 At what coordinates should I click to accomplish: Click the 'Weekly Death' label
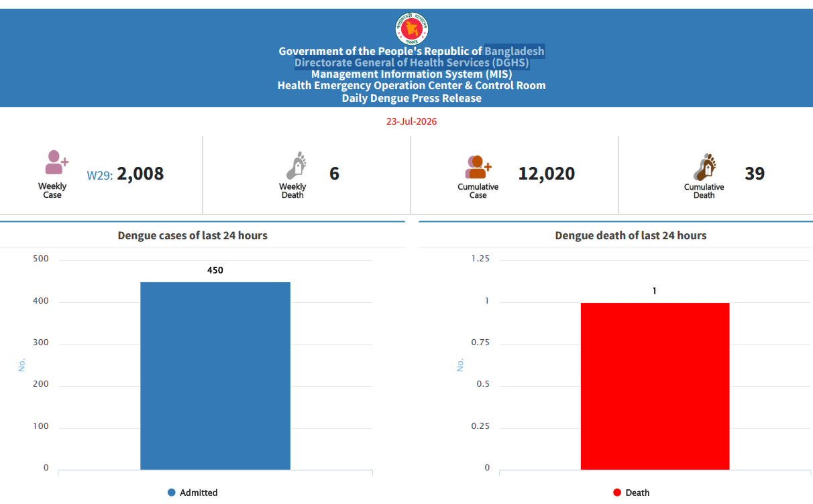[292, 191]
